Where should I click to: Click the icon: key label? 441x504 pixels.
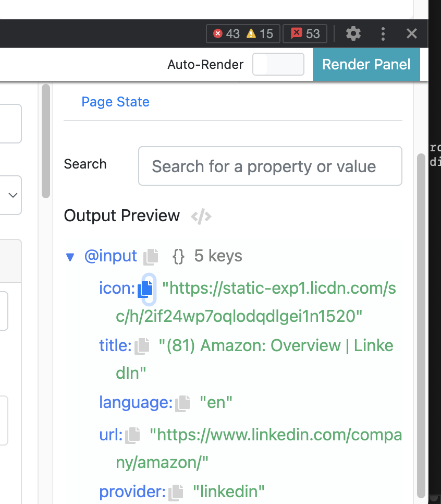117,288
